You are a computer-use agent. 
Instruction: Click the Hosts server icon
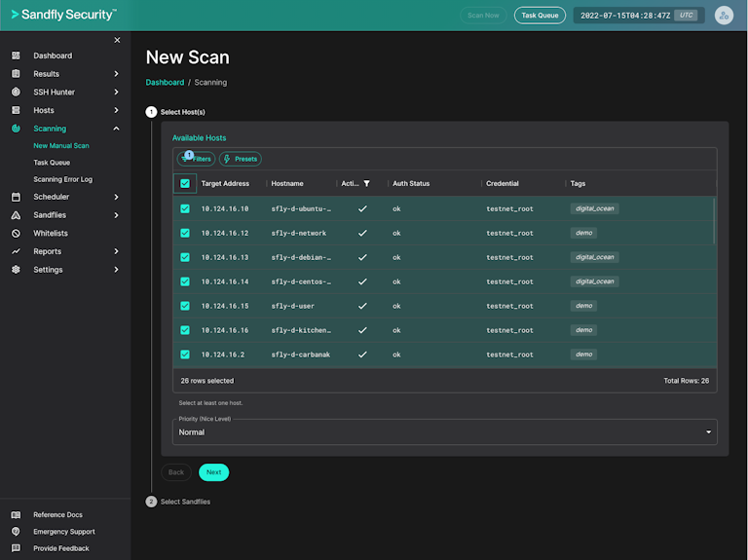[x=16, y=110]
